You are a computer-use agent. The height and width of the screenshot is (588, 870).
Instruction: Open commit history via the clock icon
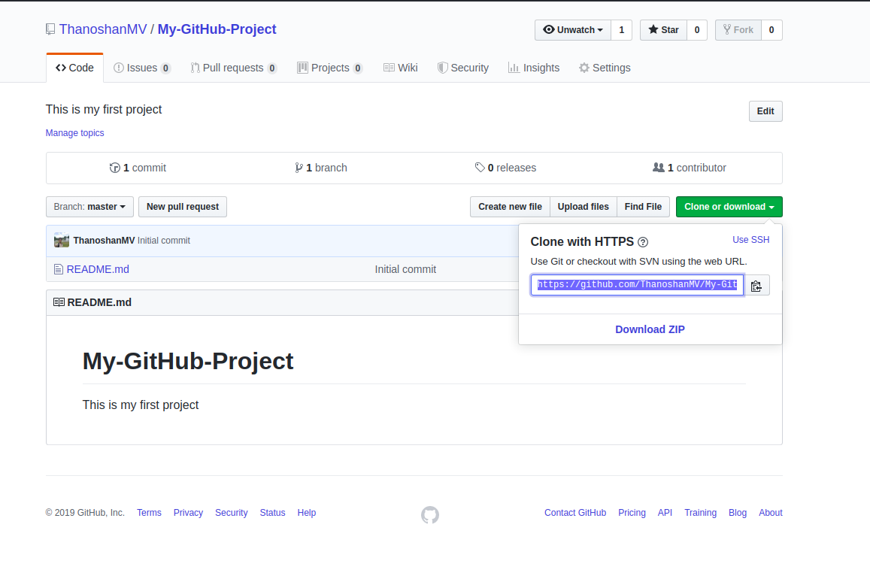click(115, 168)
